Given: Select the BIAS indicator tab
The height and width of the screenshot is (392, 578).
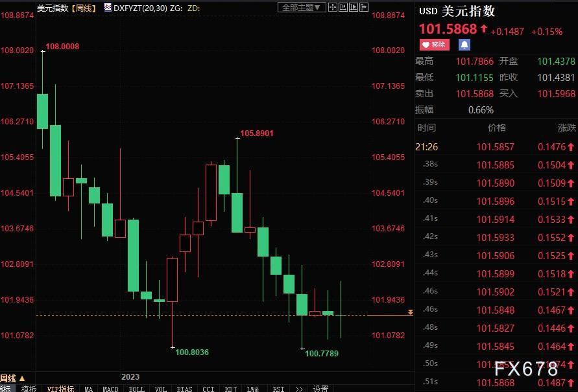Looking at the screenshot, I should point(184,389).
